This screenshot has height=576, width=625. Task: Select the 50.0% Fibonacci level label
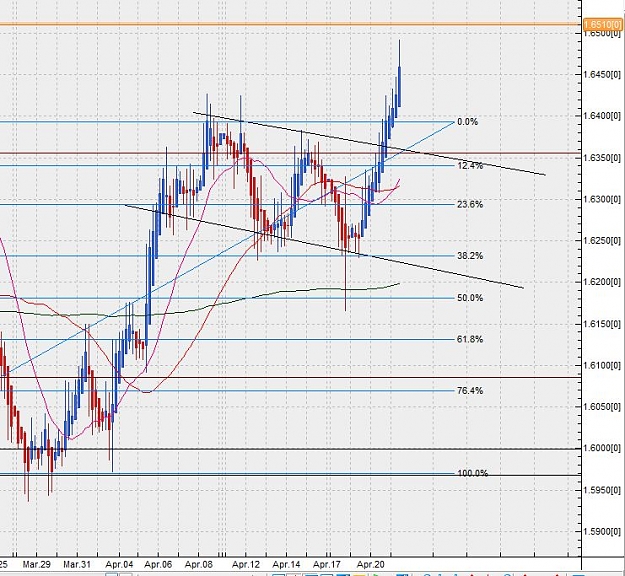[470, 298]
